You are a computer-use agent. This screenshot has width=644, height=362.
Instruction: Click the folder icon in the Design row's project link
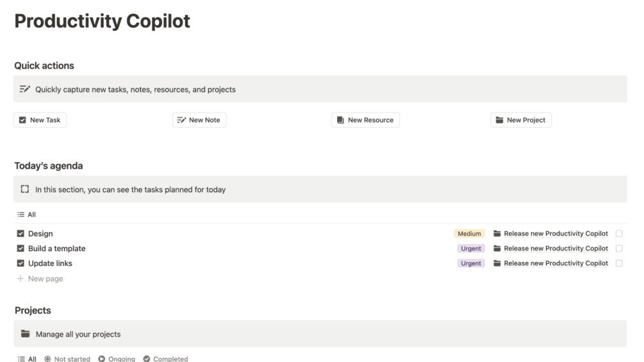497,233
